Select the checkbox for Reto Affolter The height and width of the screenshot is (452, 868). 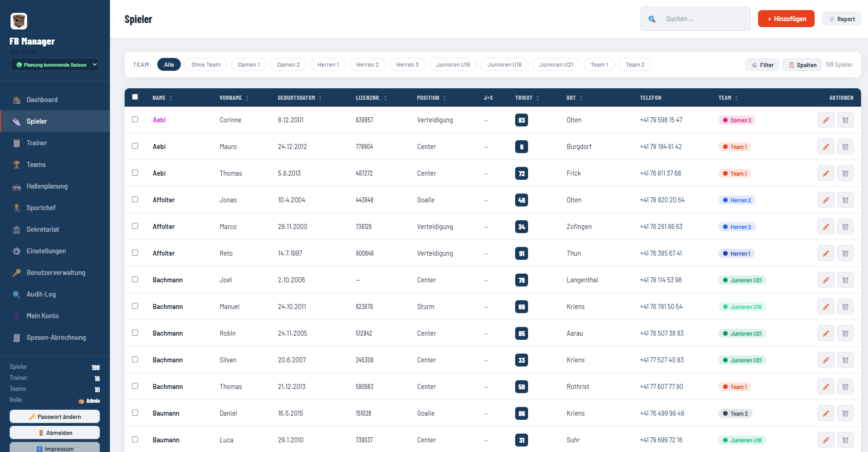pos(135,253)
